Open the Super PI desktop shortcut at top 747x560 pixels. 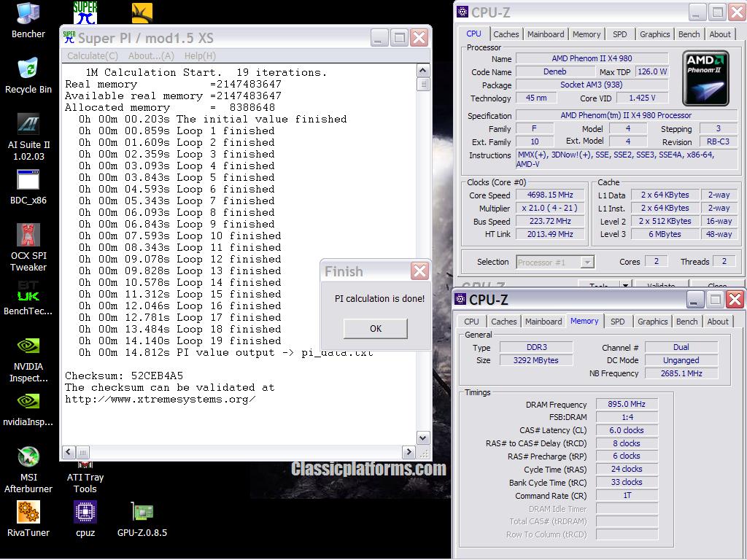85,12
